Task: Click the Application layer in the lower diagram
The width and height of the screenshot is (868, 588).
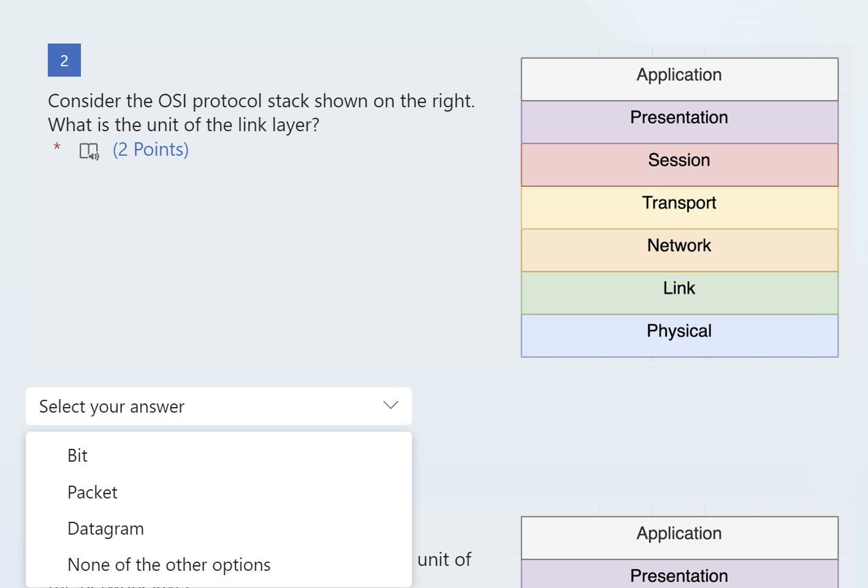Action: [x=679, y=537]
